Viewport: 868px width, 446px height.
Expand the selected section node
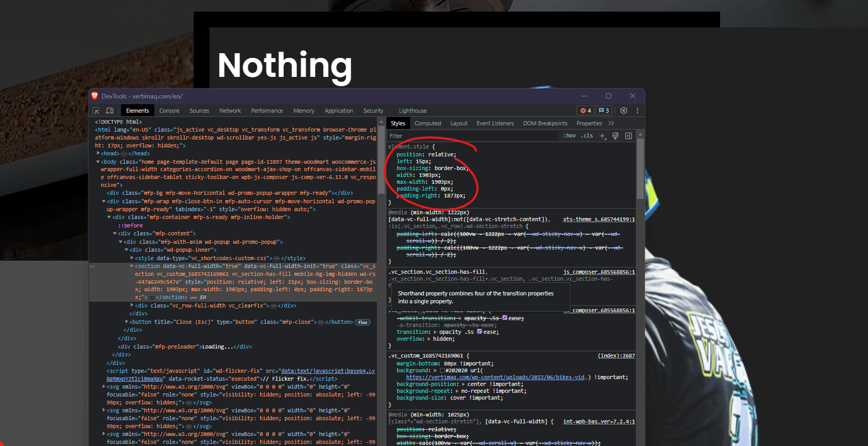point(132,266)
